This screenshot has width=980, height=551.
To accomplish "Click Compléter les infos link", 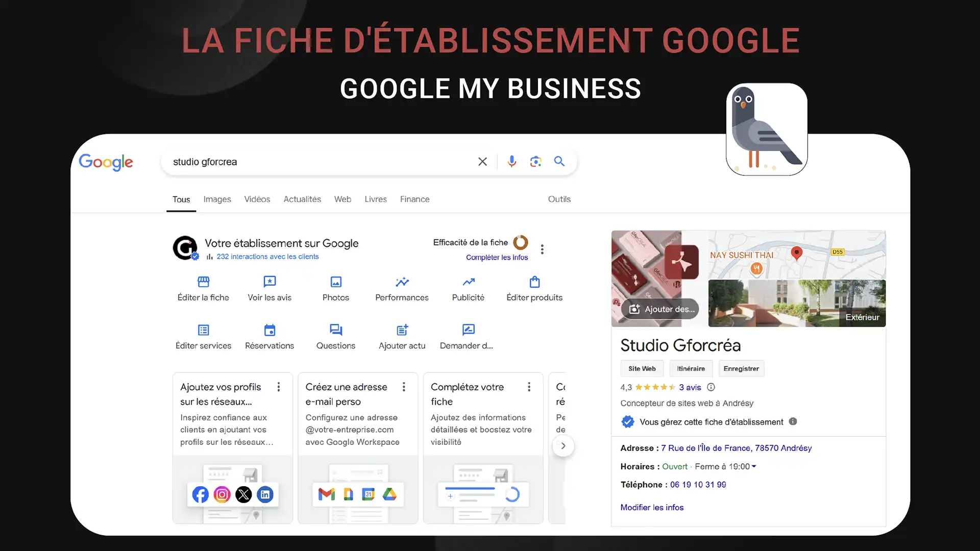I will tap(497, 257).
